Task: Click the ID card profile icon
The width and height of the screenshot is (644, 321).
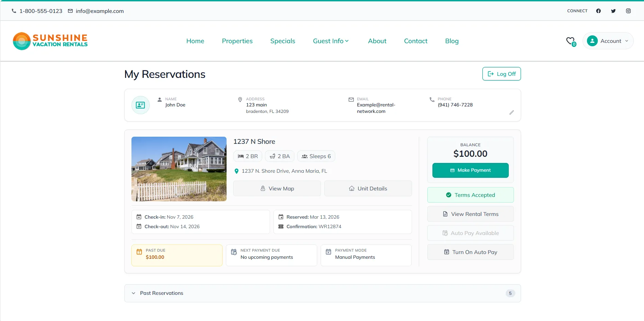Action: tap(141, 105)
